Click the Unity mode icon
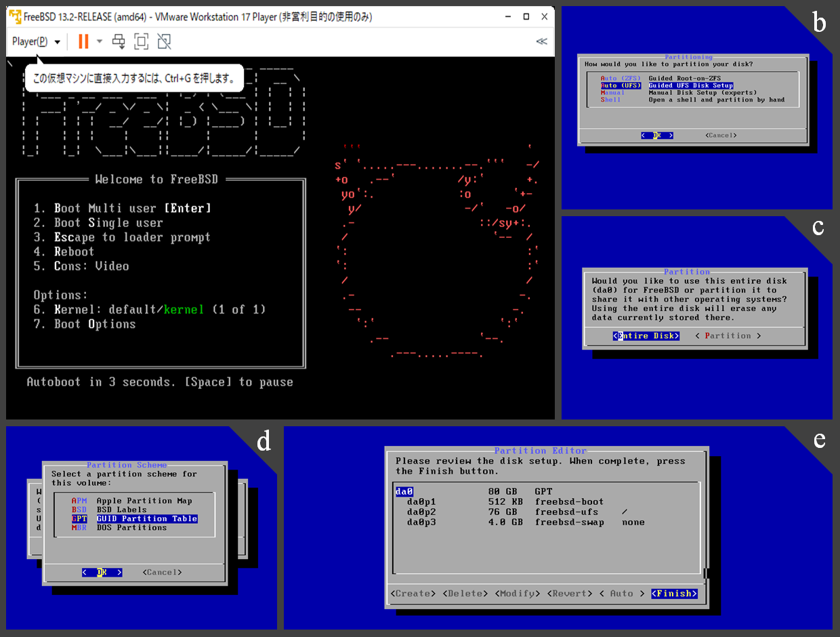 [x=164, y=42]
